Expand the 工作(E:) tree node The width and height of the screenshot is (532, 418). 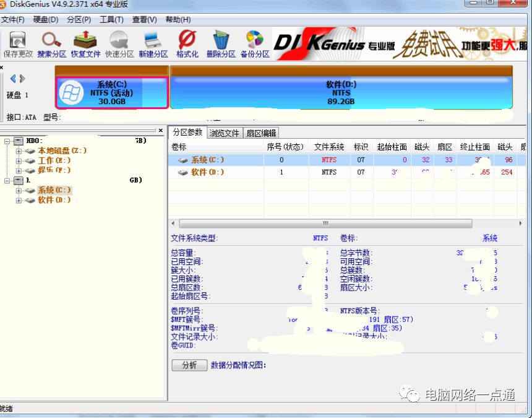19,161
